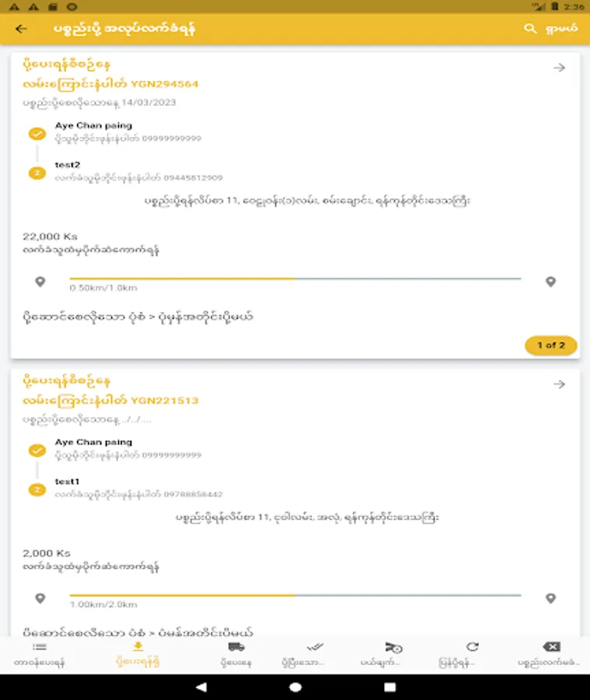This screenshot has width=590, height=700.
Task: Click the 1 of 2 badge
Action: click(550, 345)
